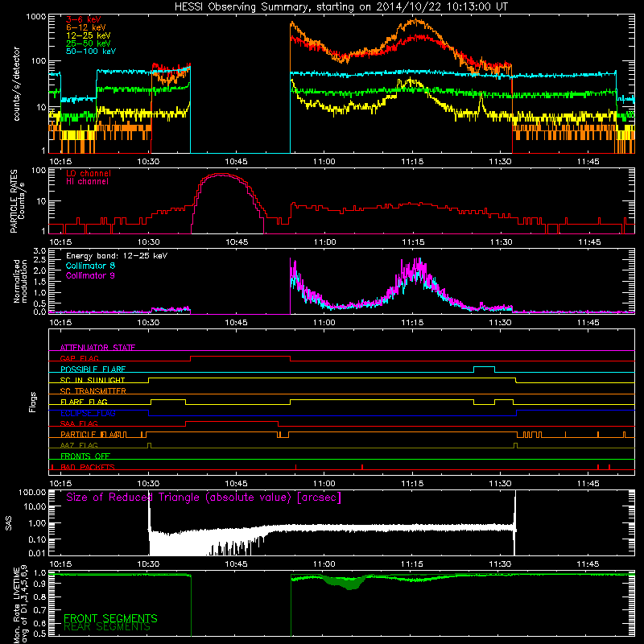Viewport: 644px width, 644px height.
Task: Select the Collimator 9 legend entry
Action: coord(90,275)
